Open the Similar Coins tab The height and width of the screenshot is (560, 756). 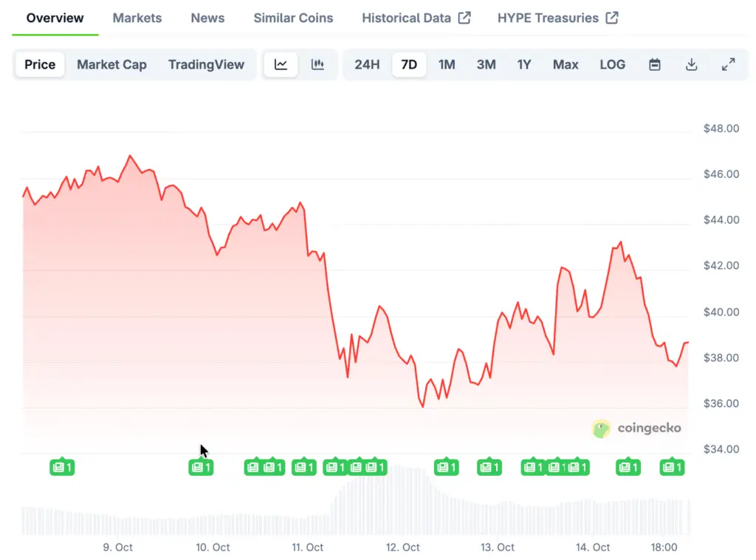tap(293, 18)
